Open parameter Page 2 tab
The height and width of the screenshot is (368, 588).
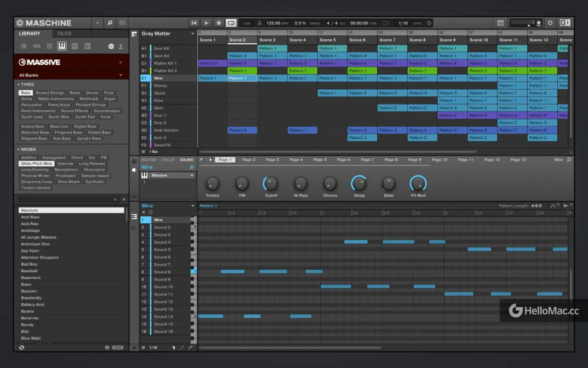point(249,160)
